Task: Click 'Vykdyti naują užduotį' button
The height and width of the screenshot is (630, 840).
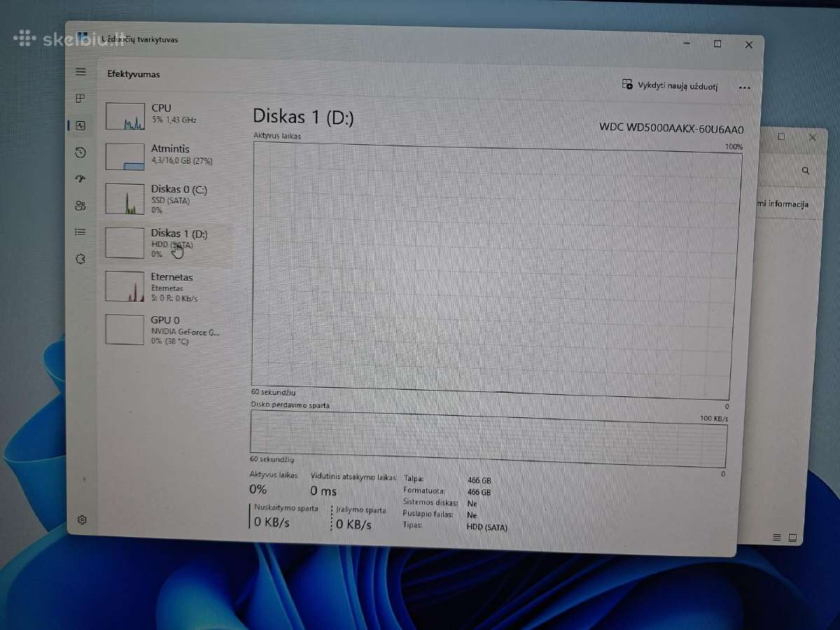Action: pyautogui.click(x=670, y=85)
